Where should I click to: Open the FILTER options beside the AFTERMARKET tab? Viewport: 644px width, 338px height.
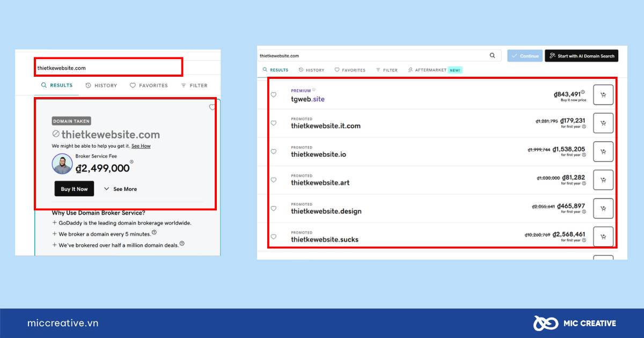click(387, 70)
